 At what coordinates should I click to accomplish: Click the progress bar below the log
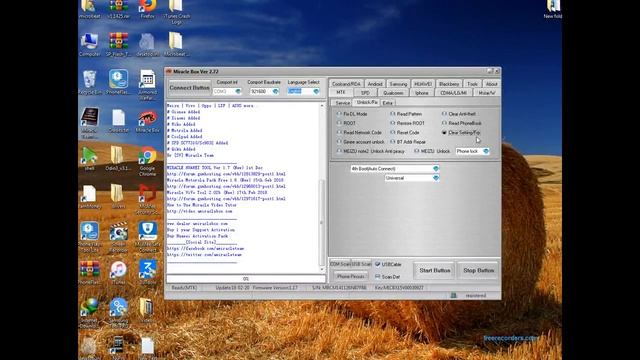tap(246, 279)
